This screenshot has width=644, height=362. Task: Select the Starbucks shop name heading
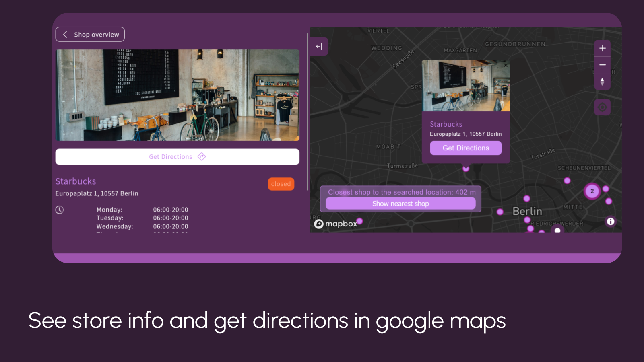pos(76,181)
